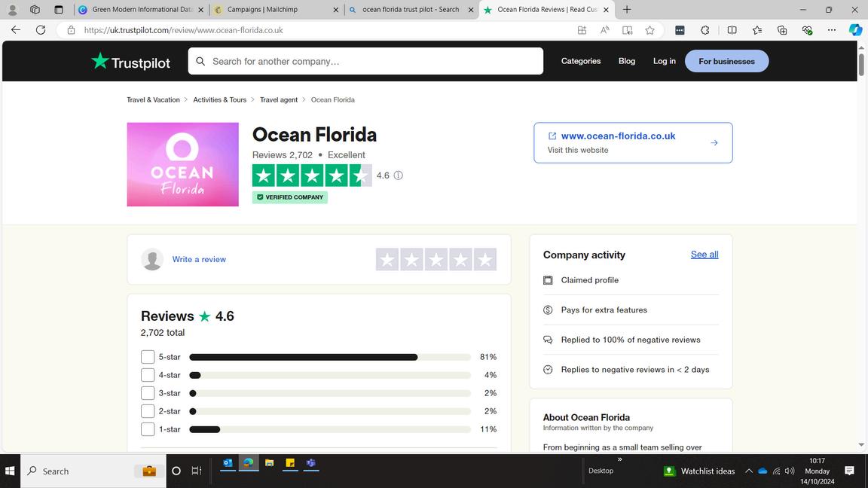Click the Trustpilot logo
868x488 pixels.
(130, 62)
